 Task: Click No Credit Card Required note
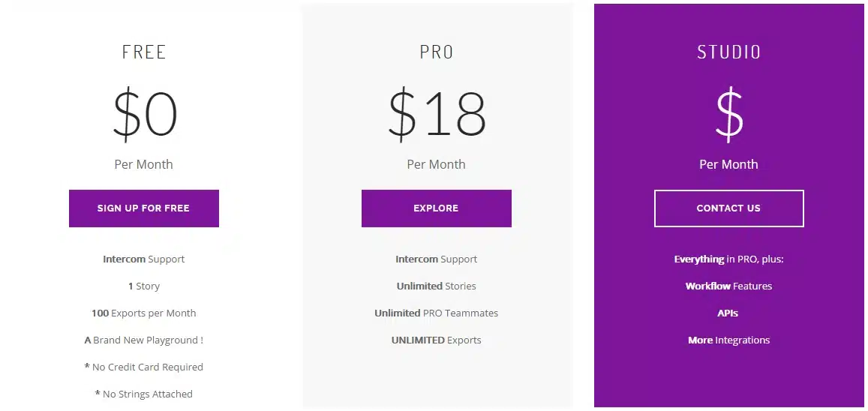(144, 367)
